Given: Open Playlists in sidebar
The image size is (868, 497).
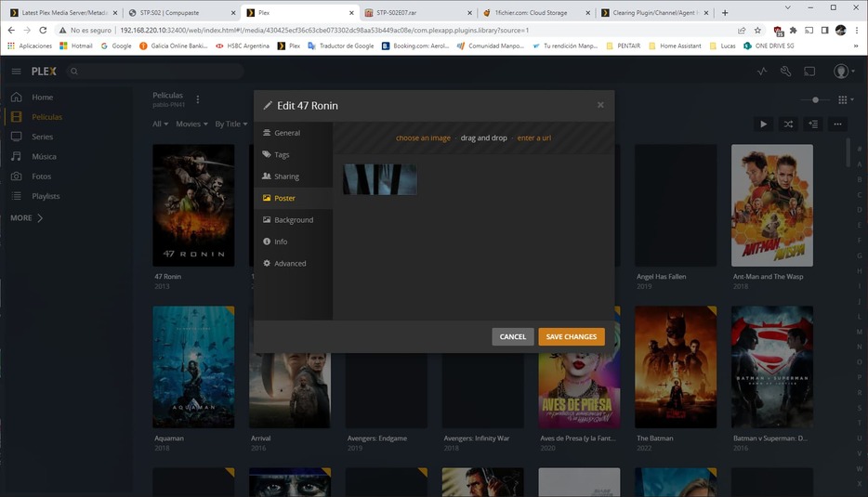Looking at the screenshot, I should pyautogui.click(x=46, y=196).
